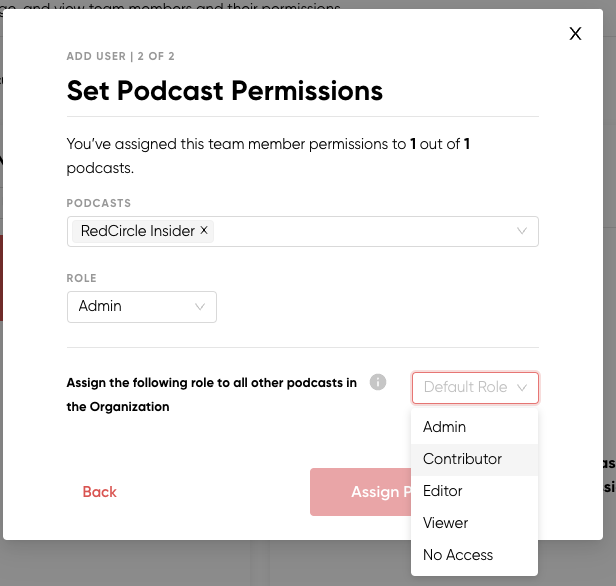The width and height of the screenshot is (616, 586).
Task: Open the Role dropdown arrow next to Admin
Action: [x=200, y=307]
